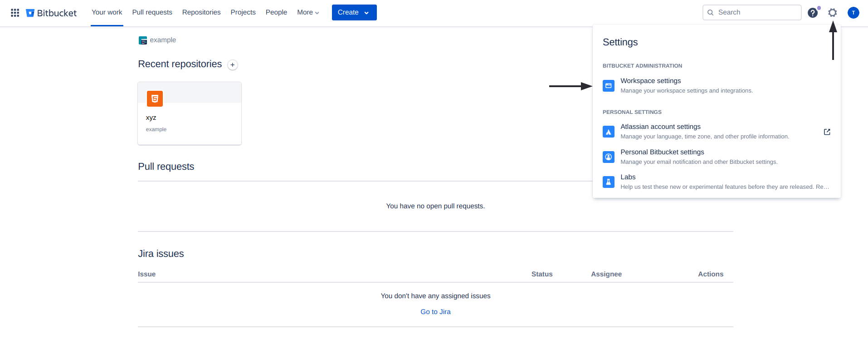
Task: Click the Atlassian account settings icon
Action: (x=609, y=132)
